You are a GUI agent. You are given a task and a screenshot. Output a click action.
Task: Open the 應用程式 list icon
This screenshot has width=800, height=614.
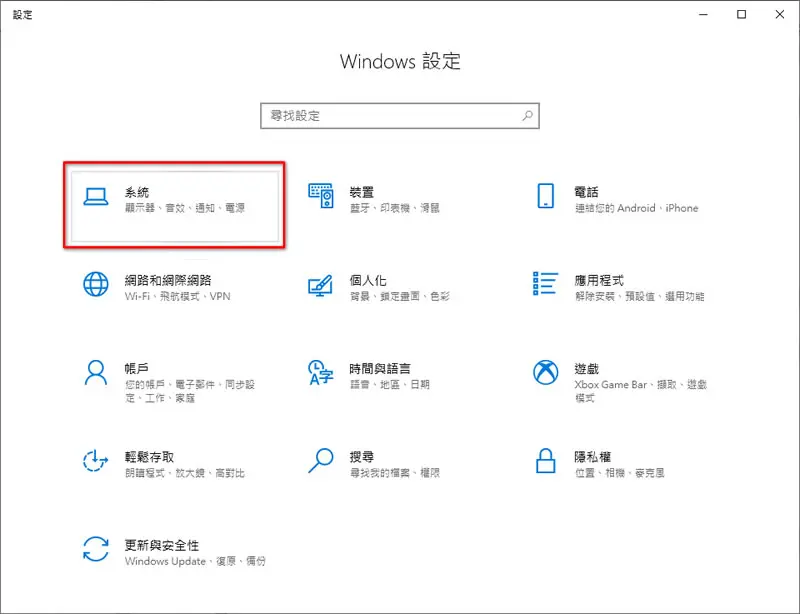click(x=545, y=284)
